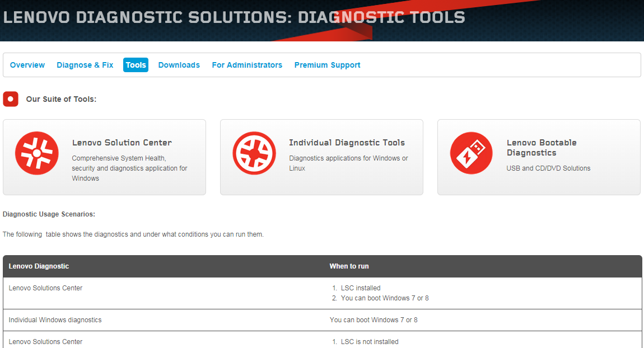Open the For Administrators tab

tap(247, 65)
